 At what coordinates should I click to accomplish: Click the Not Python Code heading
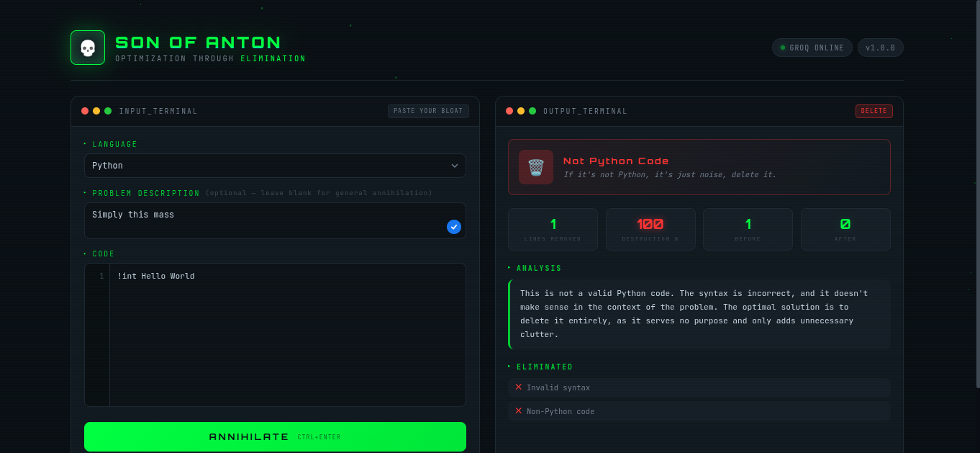(616, 161)
